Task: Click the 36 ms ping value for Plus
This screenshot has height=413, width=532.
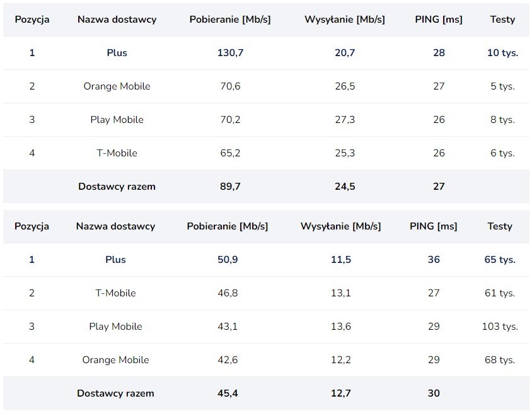Action: click(434, 260)
